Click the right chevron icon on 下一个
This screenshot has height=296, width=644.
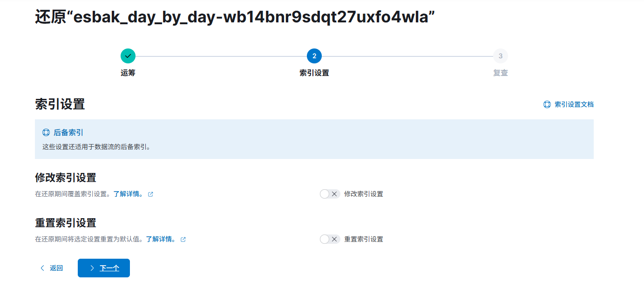point(92,268)
